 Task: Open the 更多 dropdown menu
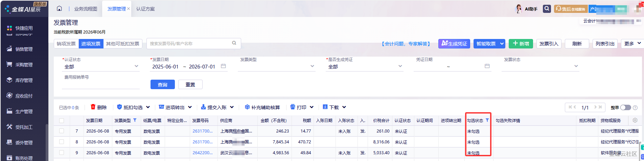tap(632, 43)
